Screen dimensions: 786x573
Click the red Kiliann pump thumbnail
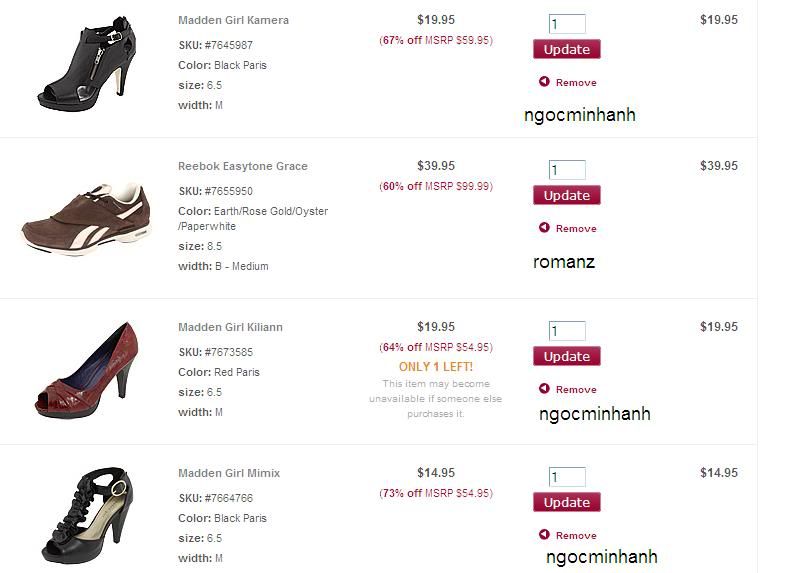point(84,370)
